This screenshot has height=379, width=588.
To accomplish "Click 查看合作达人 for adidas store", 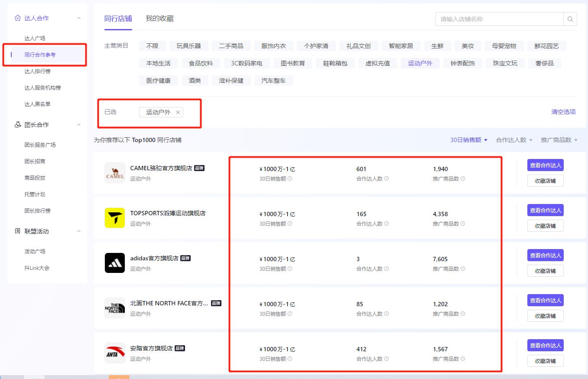I will 546,255.
